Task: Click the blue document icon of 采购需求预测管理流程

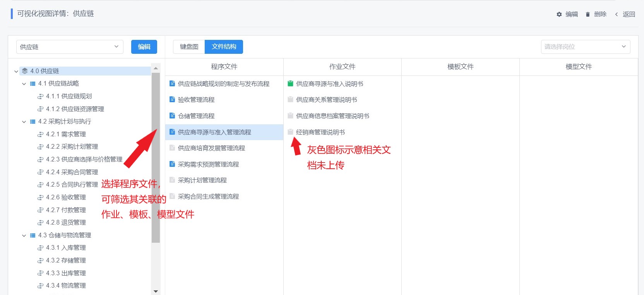Action: pyautogui.click(x=172, y=164)
